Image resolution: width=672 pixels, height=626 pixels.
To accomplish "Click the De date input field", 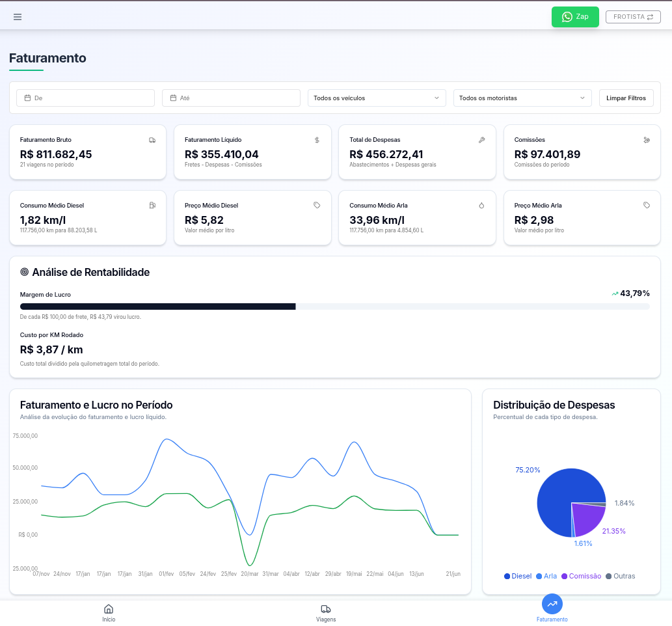I will pos(85,98).
